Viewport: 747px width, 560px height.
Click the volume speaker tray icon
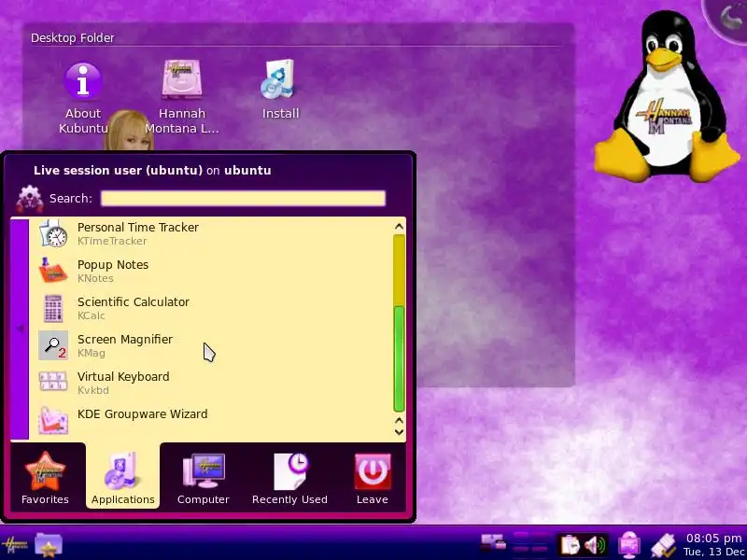595,545
